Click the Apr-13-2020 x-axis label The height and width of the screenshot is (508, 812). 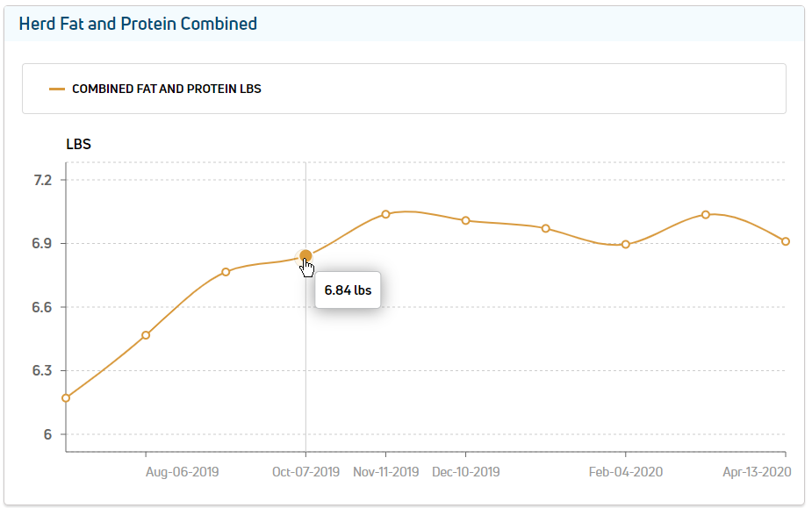(757, 472)
